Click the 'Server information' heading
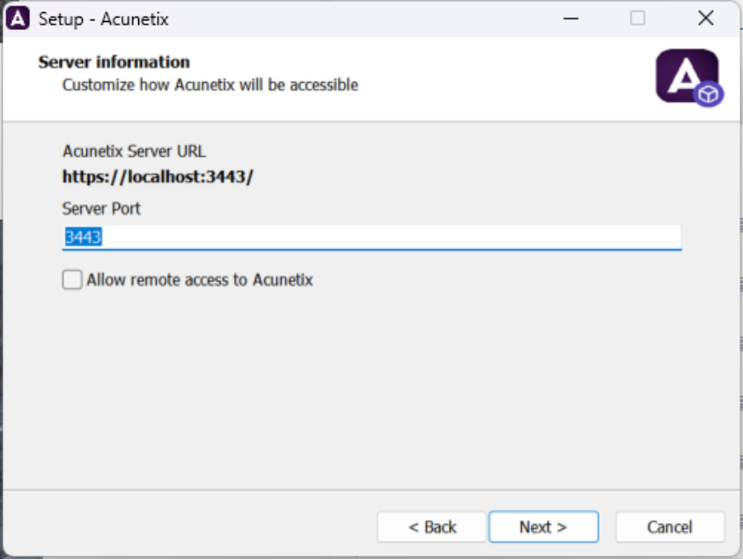The image size is (743, 560). (114, 62)
